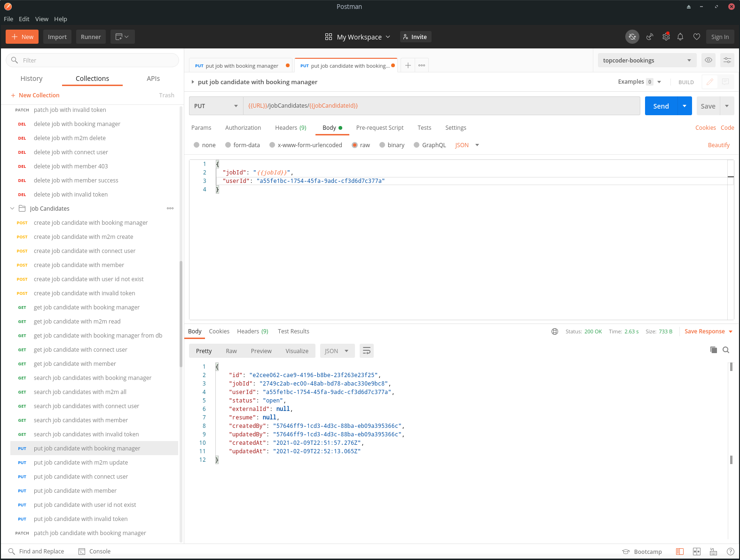Open Bootcamp from status bar

tap(642, 552)
